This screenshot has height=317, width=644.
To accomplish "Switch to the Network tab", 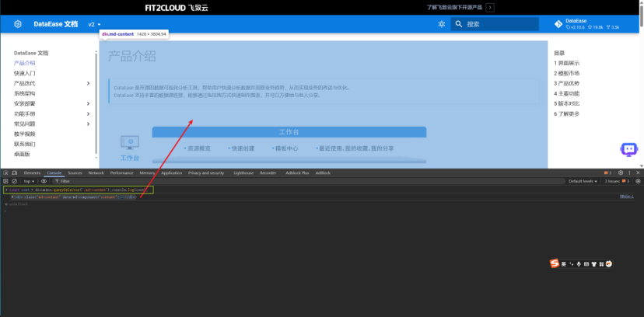I will tap(96, 173).
